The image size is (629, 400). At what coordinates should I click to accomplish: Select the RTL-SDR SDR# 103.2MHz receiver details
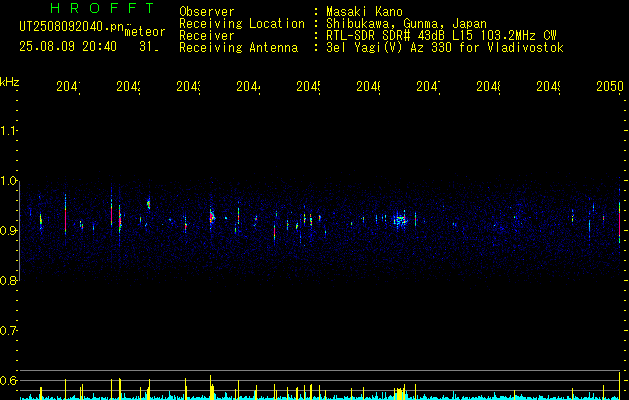(441, 36)
